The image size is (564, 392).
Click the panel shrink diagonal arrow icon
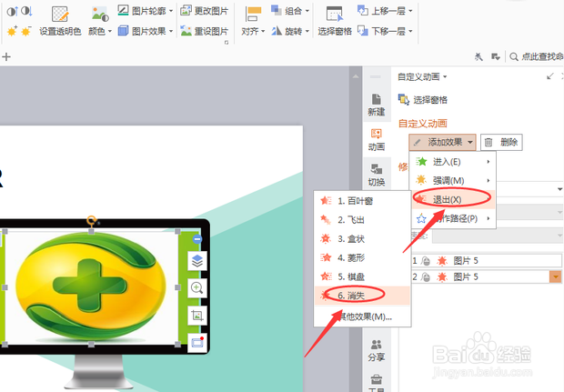[x=550, y=76]
